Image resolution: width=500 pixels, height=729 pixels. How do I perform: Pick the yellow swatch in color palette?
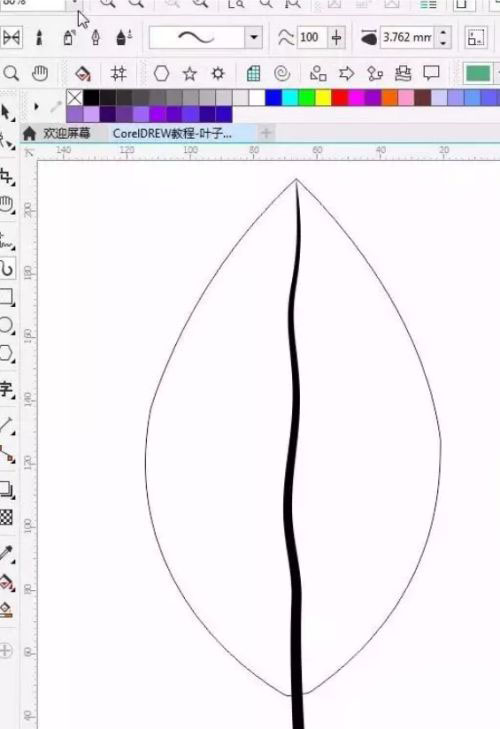coord(323,98)
